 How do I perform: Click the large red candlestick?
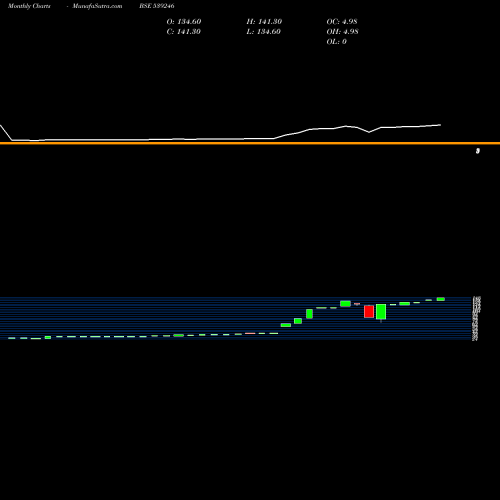click(369, 311)
